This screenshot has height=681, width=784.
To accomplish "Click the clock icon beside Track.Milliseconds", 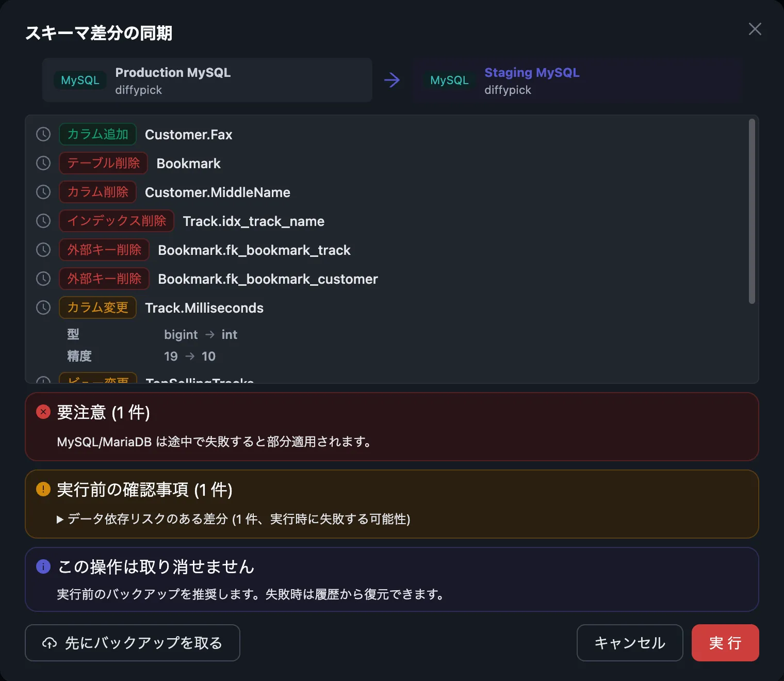I will point(43,307).
